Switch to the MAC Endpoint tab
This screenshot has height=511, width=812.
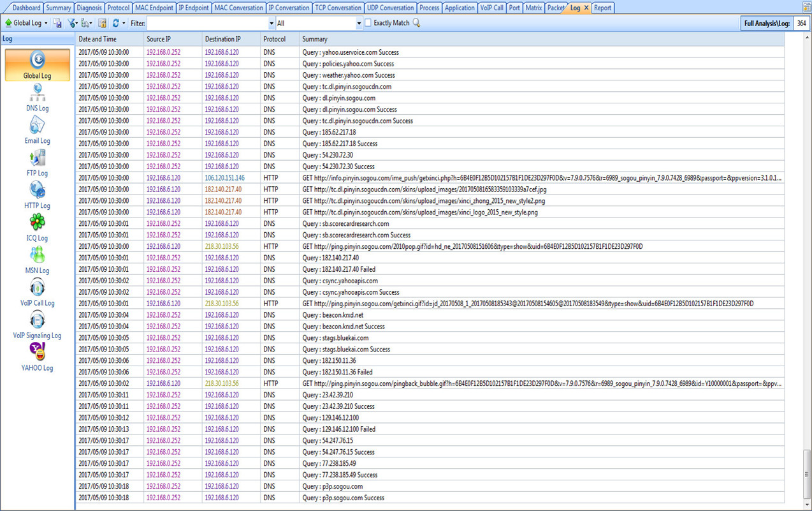click(x=154, y=8)
